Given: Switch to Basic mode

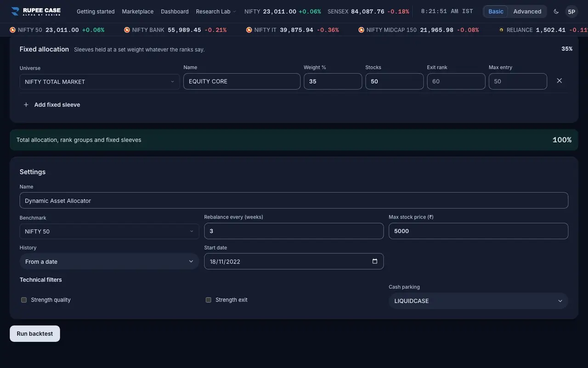Looking at the screenshot, I should tap(496, 11).
